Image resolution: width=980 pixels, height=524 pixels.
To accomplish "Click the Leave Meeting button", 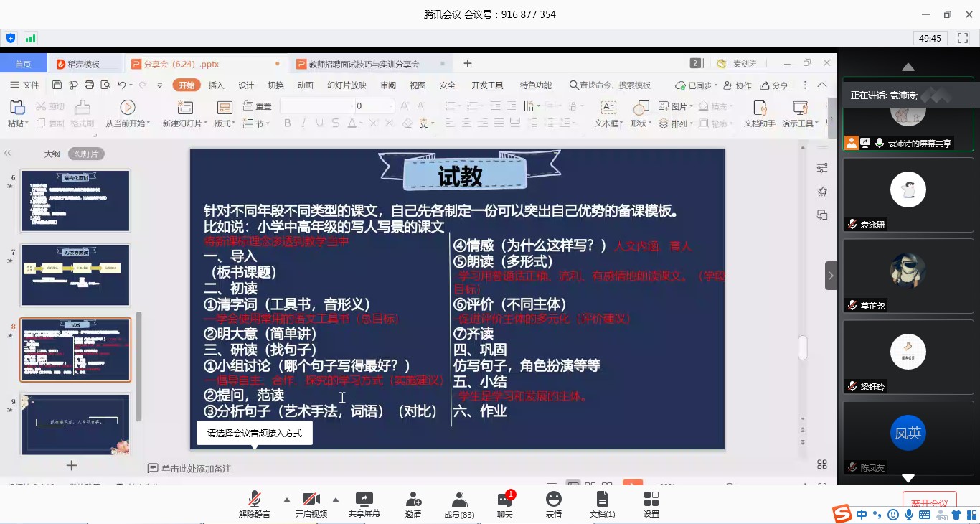I will 929,502.
